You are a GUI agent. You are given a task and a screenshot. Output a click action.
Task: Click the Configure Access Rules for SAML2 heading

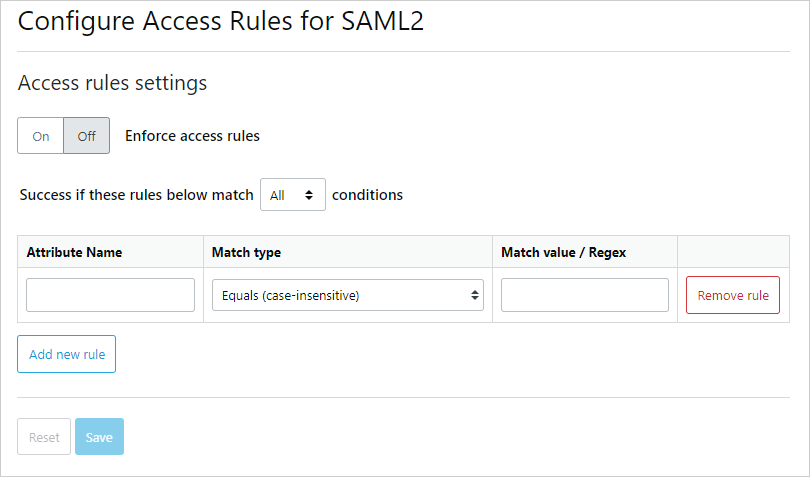click(x=221, y=23)
